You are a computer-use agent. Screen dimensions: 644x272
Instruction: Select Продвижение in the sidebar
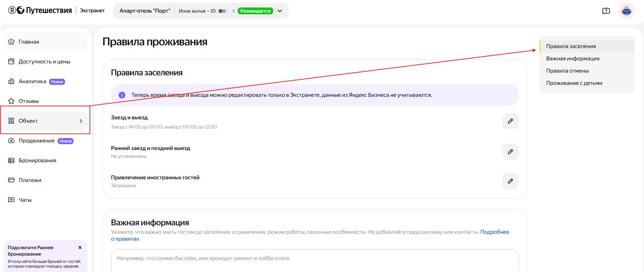46,141
